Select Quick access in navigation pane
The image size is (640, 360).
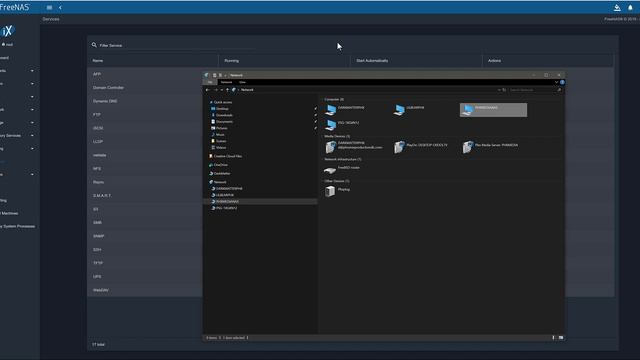(223, 102)
